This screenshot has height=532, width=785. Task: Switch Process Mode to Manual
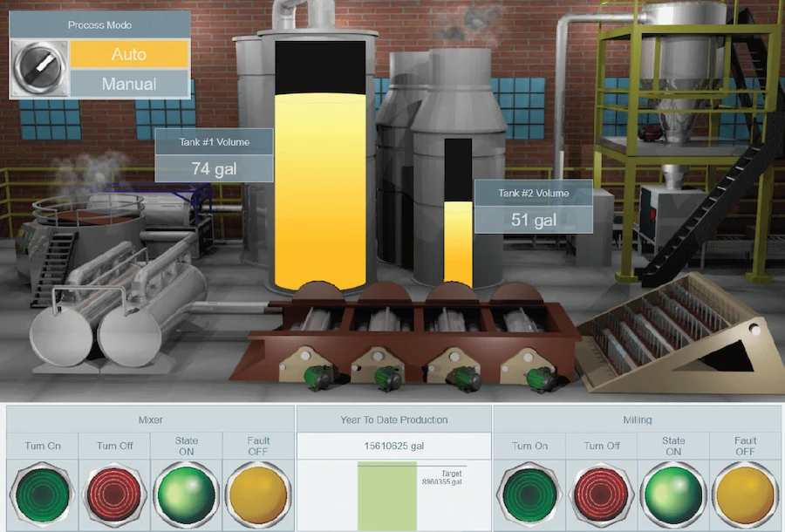click(x=129, y=85)
